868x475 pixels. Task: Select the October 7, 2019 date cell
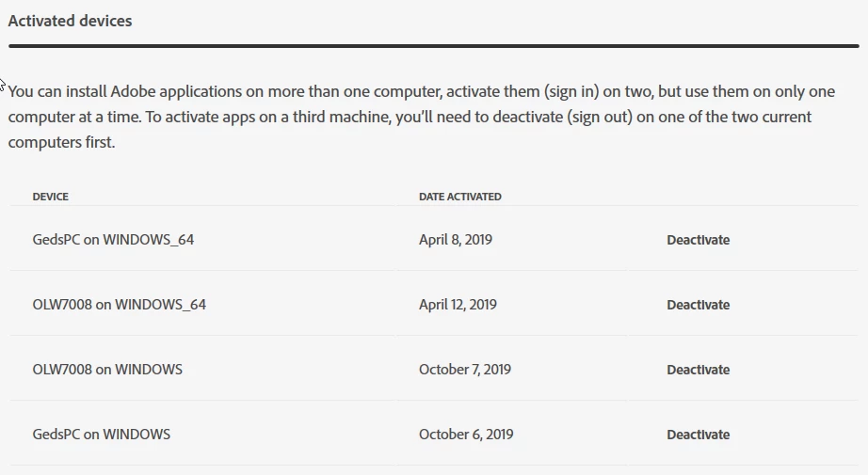[x=465, y=370]
